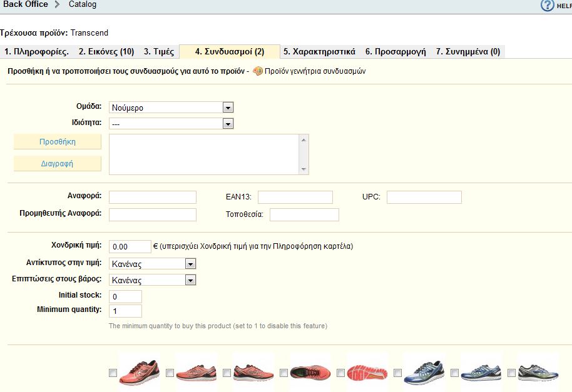Click the attributes list scroll-down arrow

[x=304, y=169]
